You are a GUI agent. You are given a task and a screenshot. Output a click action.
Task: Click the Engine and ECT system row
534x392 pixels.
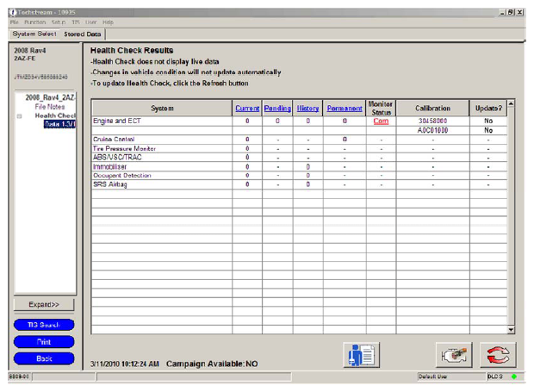coord(300,121)
